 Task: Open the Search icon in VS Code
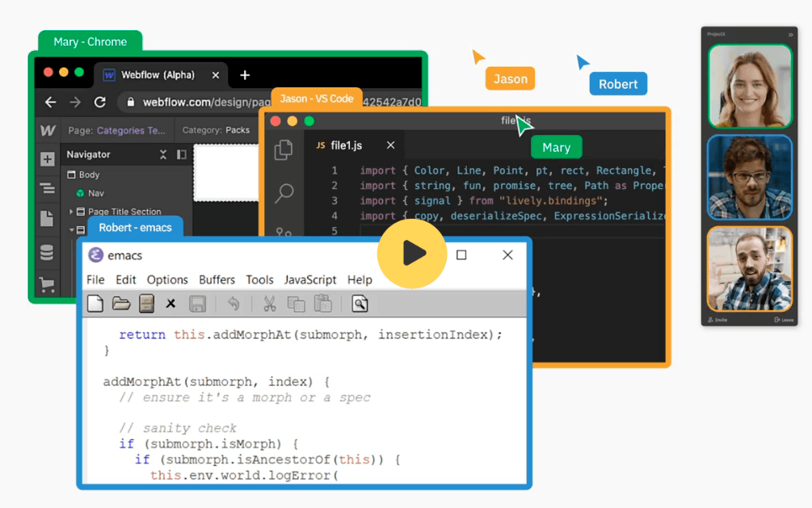pyautogui.click(x=284, y=193)
